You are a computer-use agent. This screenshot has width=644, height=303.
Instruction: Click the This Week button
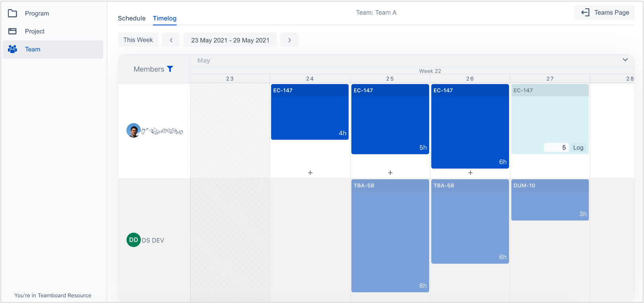point(138,40)
